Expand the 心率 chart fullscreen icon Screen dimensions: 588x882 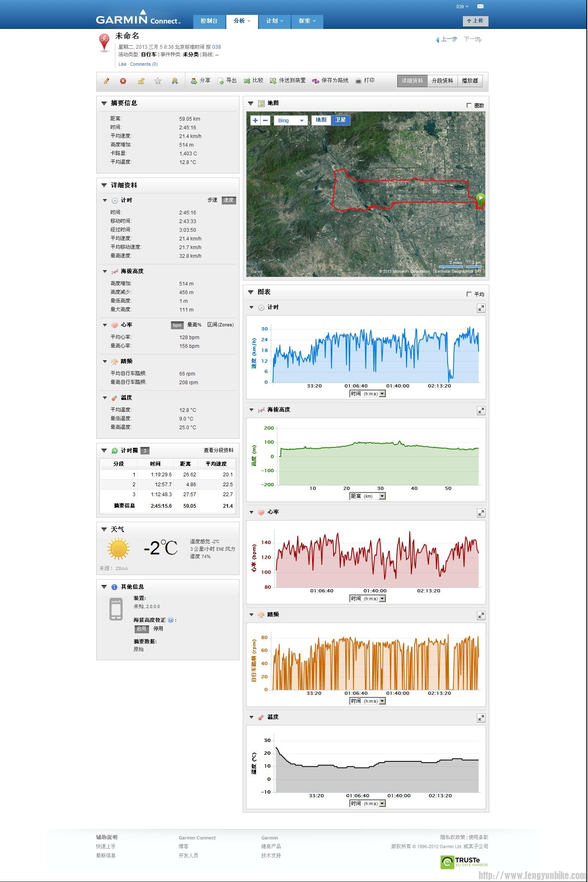click(481, 513)
